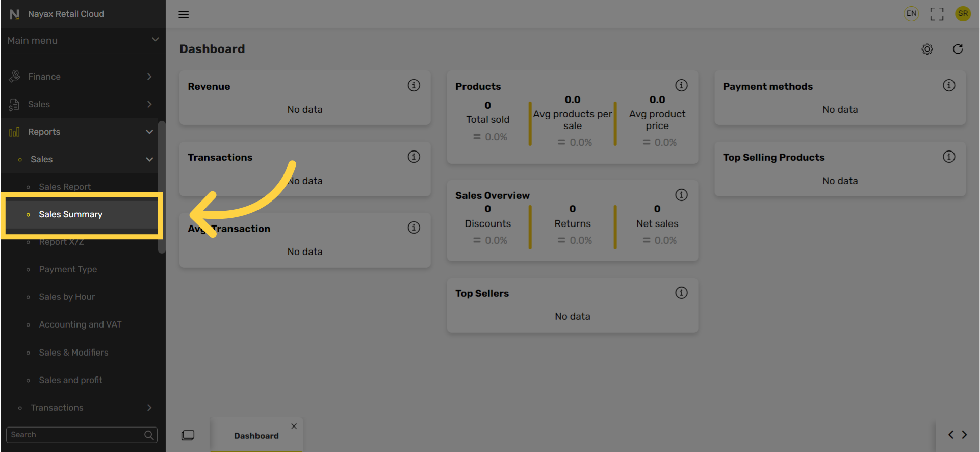Open the tab windows overview icon
Viewport: 980px width, 452px height.
click(x=188, y=435)
